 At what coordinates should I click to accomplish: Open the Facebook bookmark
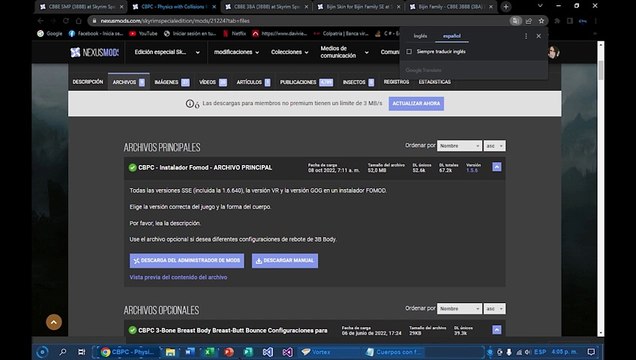coord(96,34)
